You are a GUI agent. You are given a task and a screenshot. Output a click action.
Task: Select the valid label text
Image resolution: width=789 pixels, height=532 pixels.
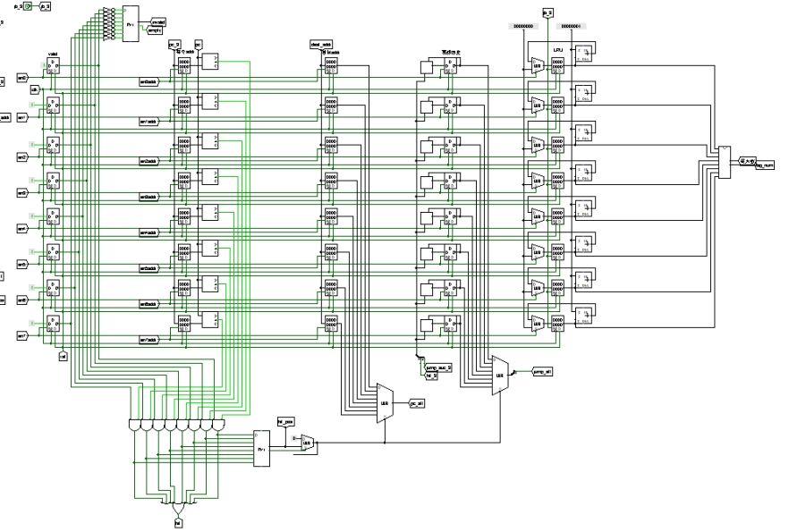[x=52, y=54]
